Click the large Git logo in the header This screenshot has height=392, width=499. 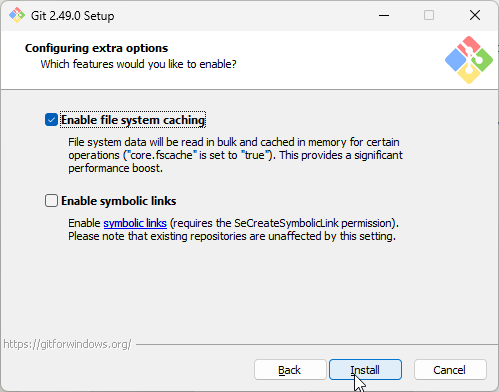tap(469, 60)
